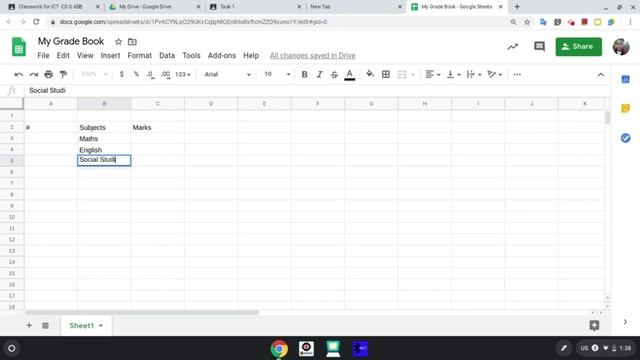640x360 pixels.
Task: Open the Sheet1 tab dropdown arrow
Action: (101, 326)
